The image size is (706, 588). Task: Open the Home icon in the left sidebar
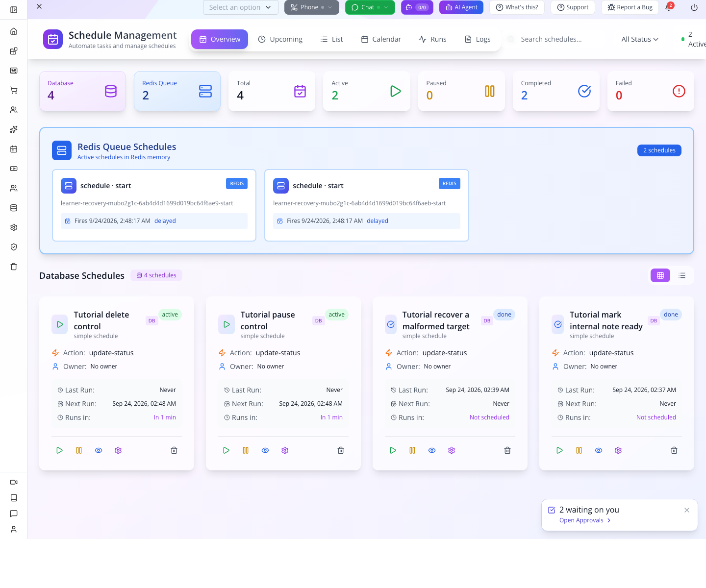coord(14,31)
